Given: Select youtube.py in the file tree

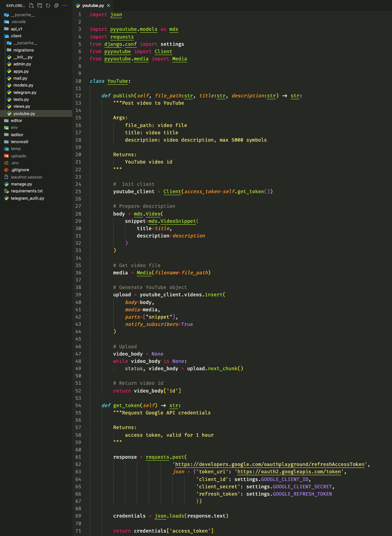Looking at the screenshot, I should 36,114.
